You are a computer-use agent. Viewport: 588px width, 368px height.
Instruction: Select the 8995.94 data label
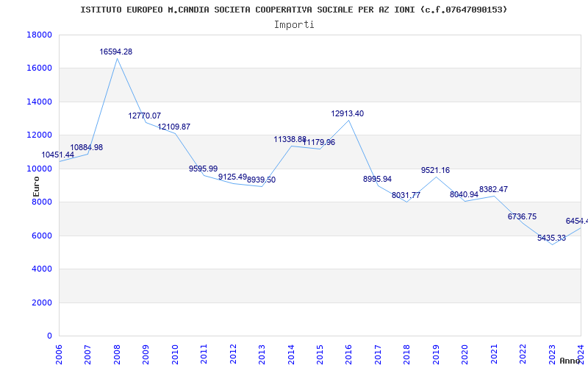tap(377, 179)
